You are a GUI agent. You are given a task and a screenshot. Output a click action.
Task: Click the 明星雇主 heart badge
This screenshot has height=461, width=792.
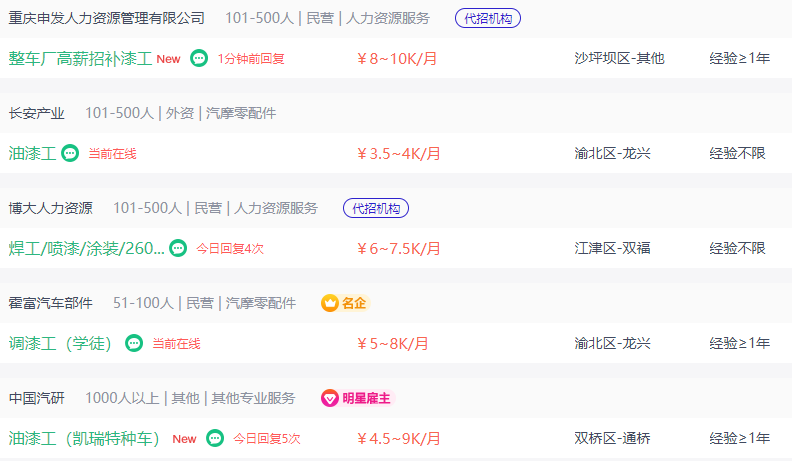coord(358,398)
